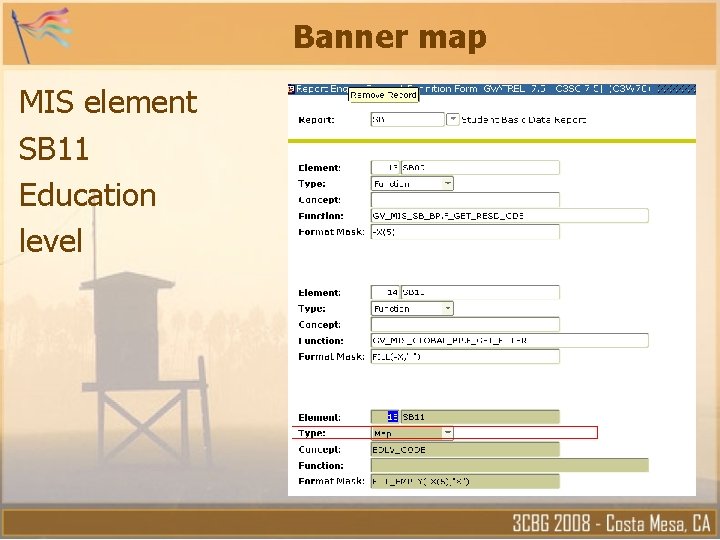Click the form window title bar icon
720x540 pixels.
point(291,89)
